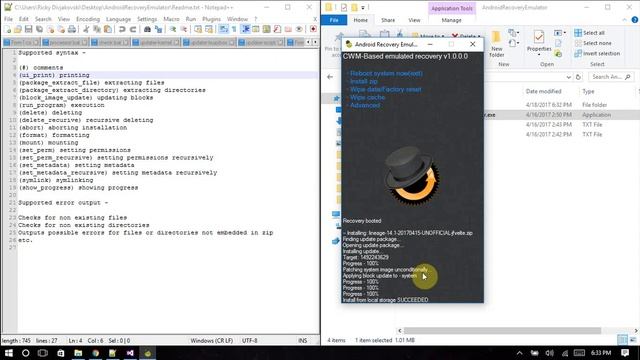The height and width of the screenshot is (360, 640).
Task: Click the Search box in File Explorer
Action: click(x=611, y=77)
